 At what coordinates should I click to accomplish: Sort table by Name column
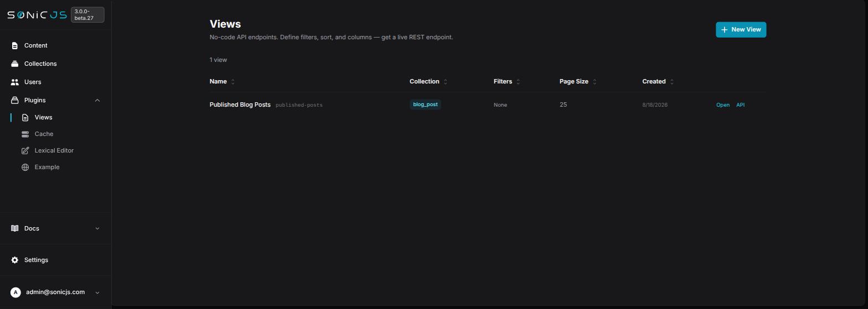[x=222, y=81]
